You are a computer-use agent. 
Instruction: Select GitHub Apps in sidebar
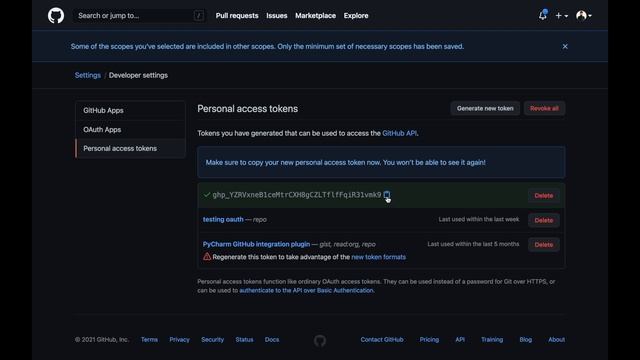[130, 110]
